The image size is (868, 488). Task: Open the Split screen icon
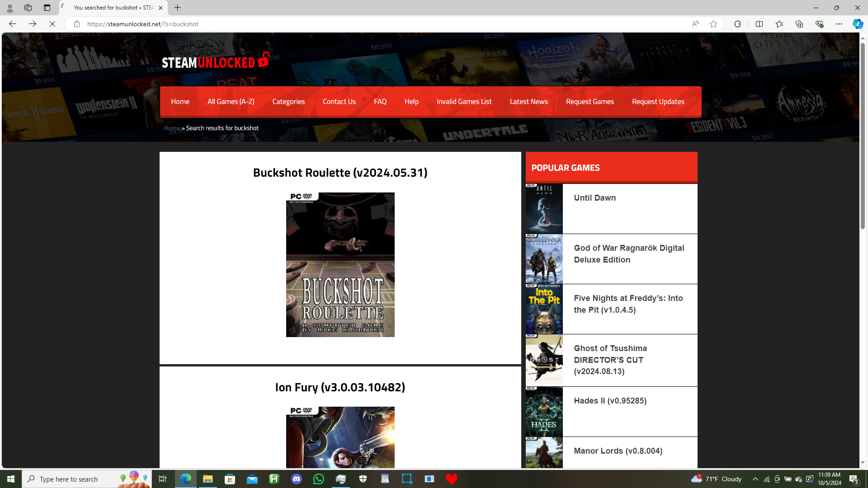coord(759,24)
